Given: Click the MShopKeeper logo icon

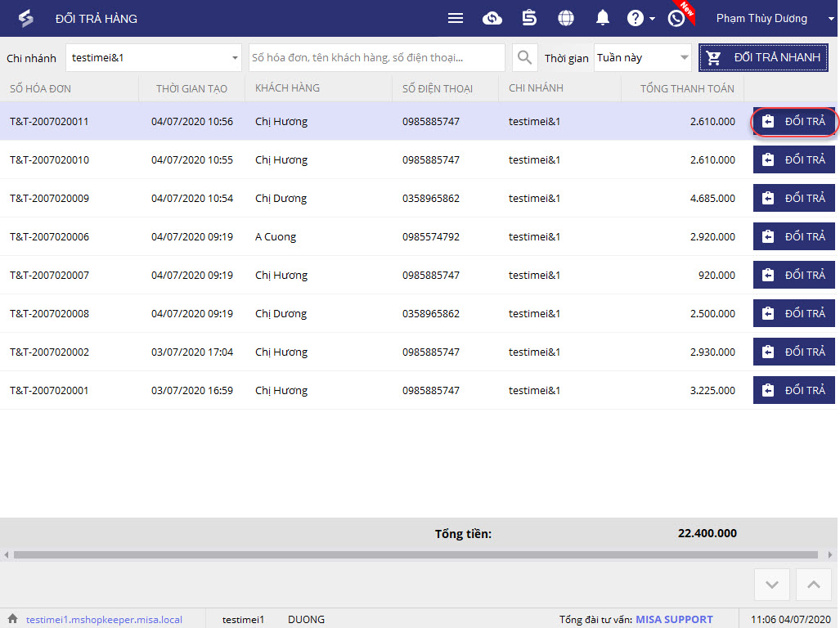Looking at the screenshot, I should click(26, 18).
